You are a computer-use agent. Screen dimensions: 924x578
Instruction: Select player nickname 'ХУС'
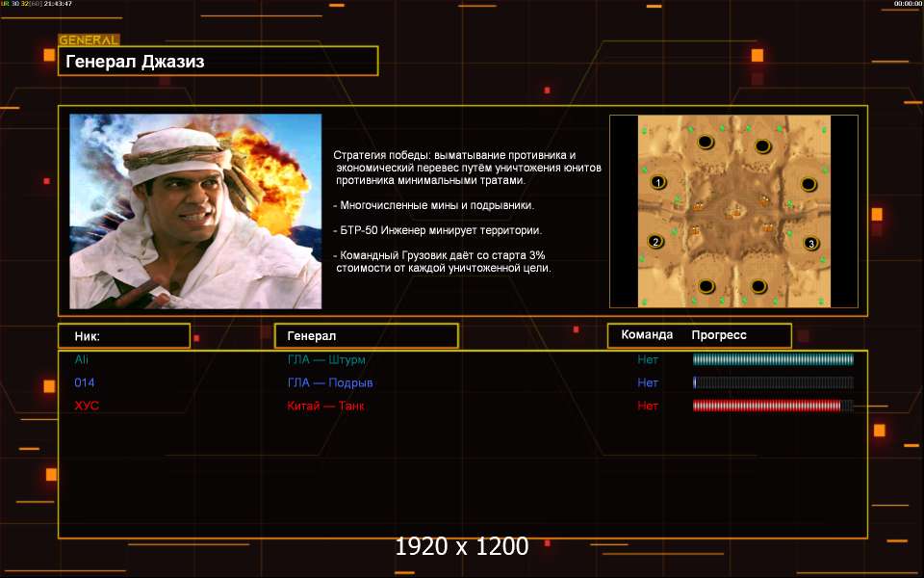point(87,406)
